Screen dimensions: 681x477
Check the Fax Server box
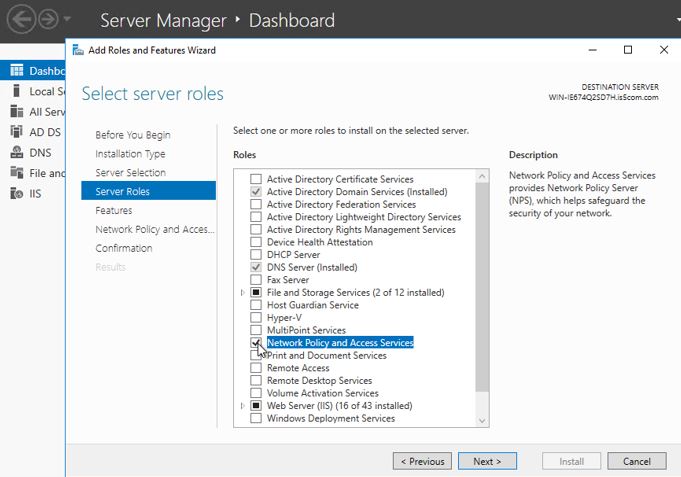[256, 280]
